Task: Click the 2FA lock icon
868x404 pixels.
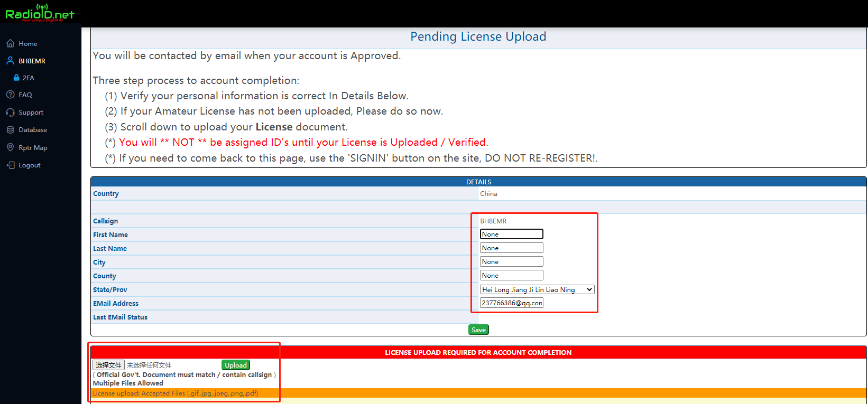Action: point(16,78)
